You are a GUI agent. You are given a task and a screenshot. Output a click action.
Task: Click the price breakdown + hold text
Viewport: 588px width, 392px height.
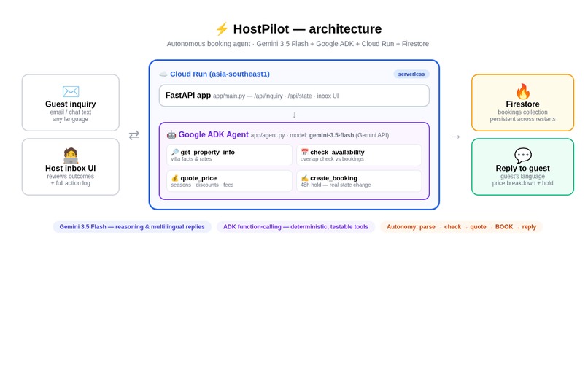tap(523, 183)
